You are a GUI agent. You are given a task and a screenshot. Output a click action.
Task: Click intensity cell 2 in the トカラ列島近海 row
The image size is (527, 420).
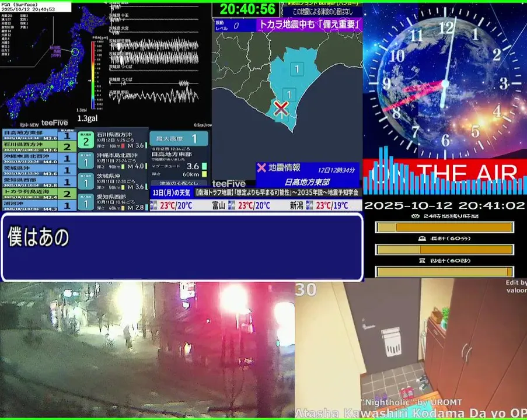[x=67, y=194]
